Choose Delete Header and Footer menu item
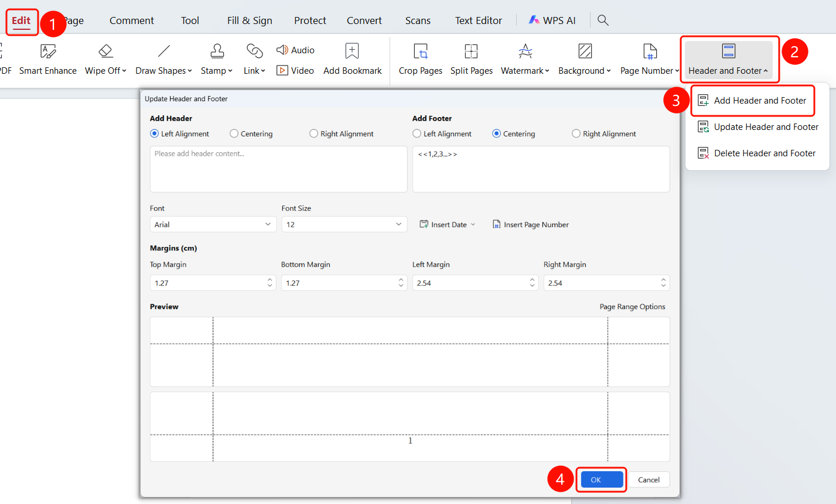 point(756,153)
